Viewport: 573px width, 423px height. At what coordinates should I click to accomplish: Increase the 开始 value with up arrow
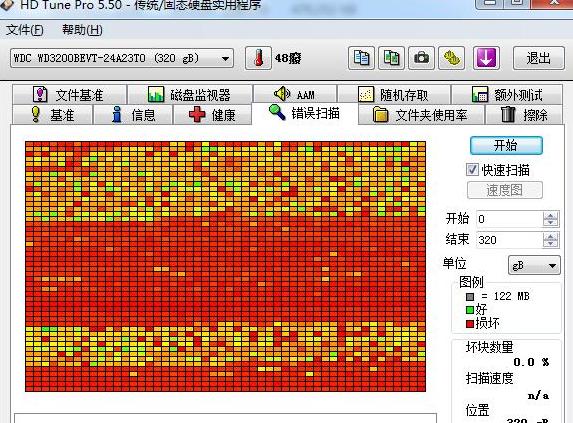point(550,216)
